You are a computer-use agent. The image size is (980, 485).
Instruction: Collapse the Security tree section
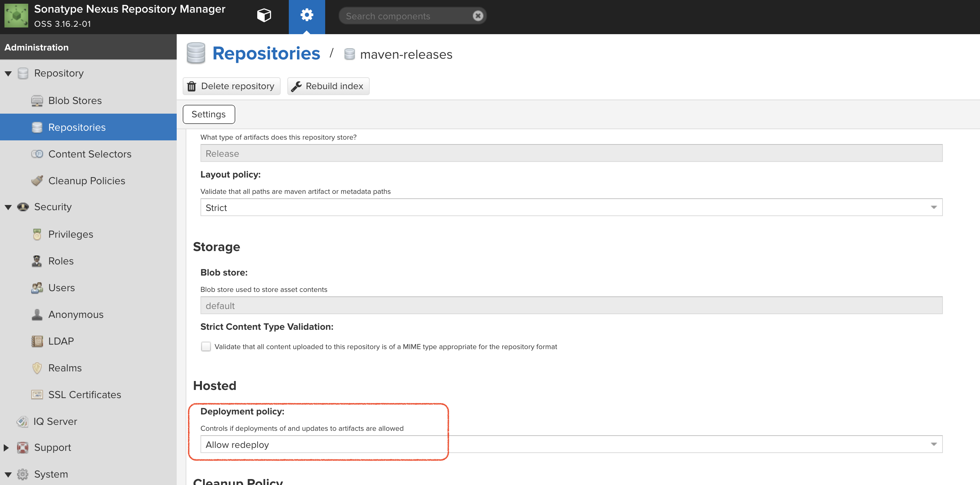(x=8, y=207)
